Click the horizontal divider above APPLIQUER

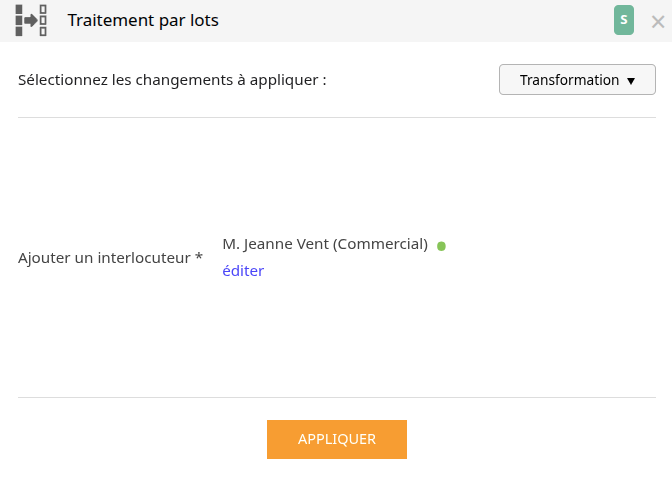[337, 397]
